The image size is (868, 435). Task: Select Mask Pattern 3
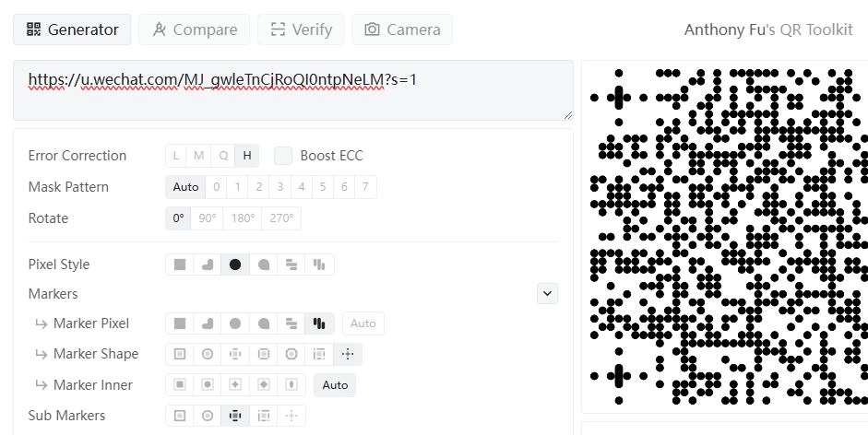(280, 187)
